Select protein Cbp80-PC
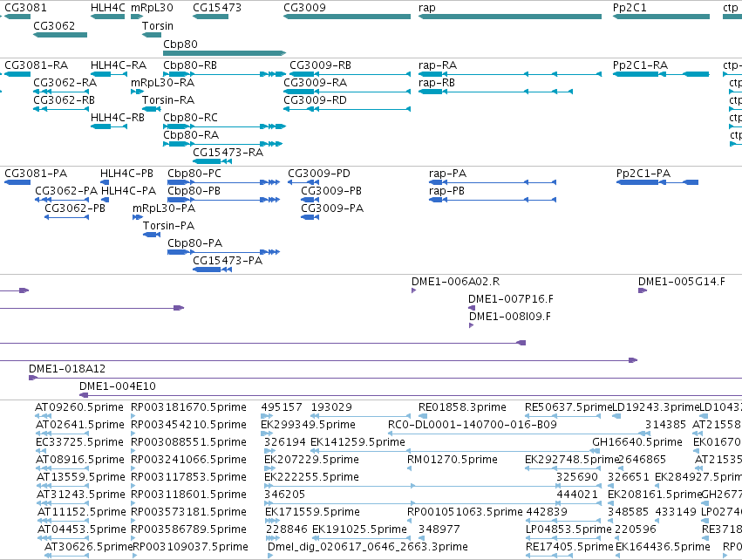 pos(194,174)
